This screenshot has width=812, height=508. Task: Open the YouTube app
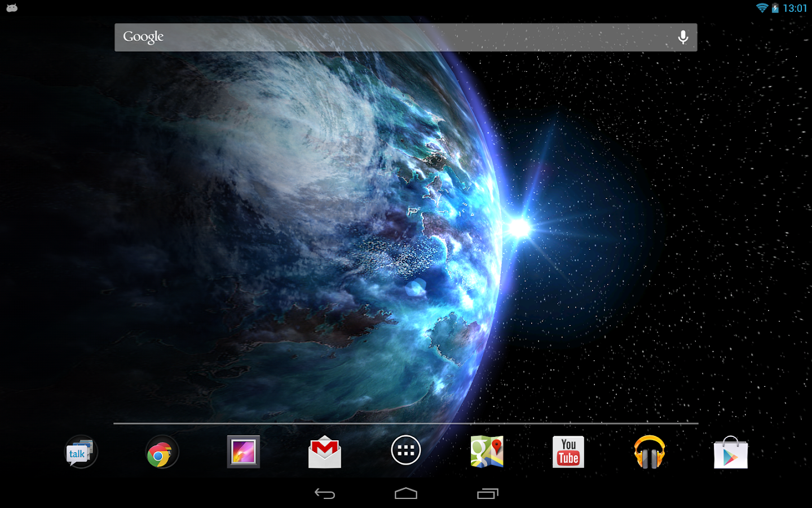pyautogui.click(x=568, y=452)
